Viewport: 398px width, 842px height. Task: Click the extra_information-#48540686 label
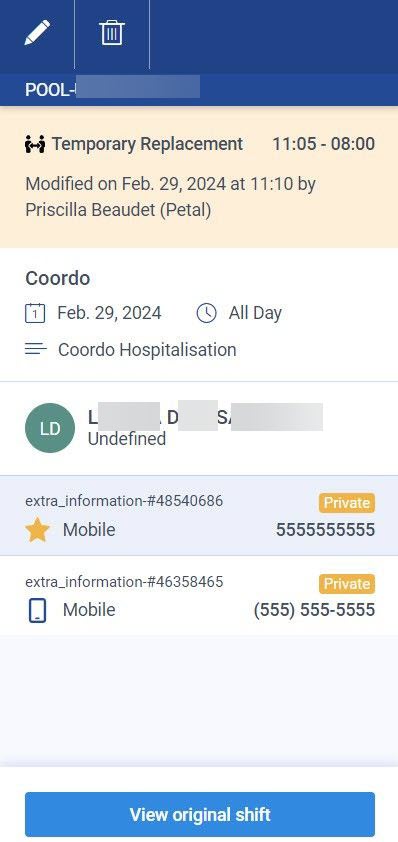(x=124, y=501)
